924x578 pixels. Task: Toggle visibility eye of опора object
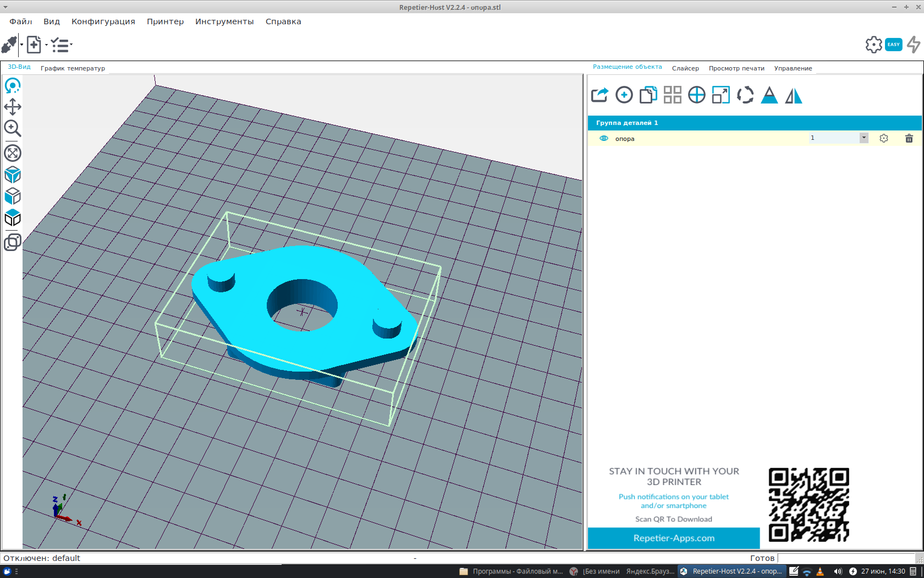point(603,139)
